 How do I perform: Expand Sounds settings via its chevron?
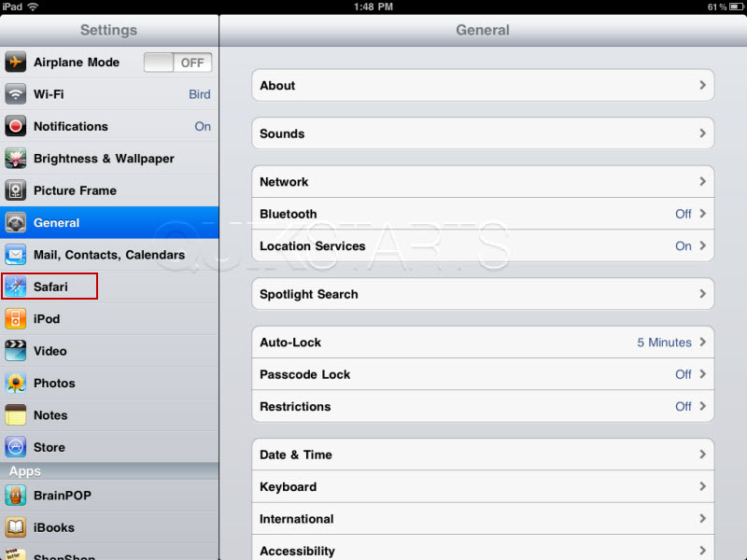click(702, 133)
